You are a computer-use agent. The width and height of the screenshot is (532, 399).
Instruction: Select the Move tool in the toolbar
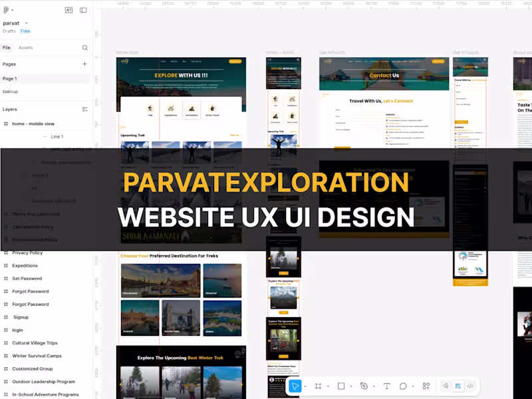pyautogui.click(x=295, y=386)
